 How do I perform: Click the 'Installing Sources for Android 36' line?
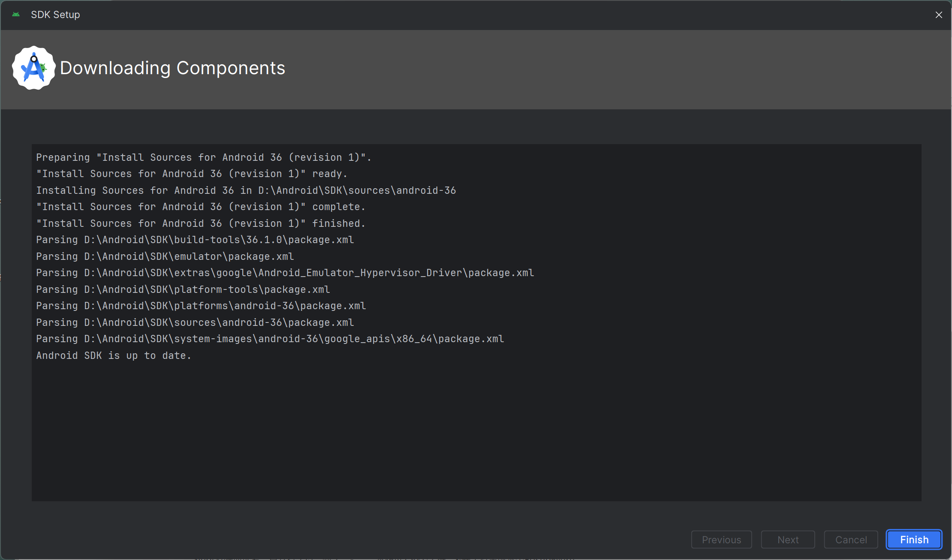(246, 190)
